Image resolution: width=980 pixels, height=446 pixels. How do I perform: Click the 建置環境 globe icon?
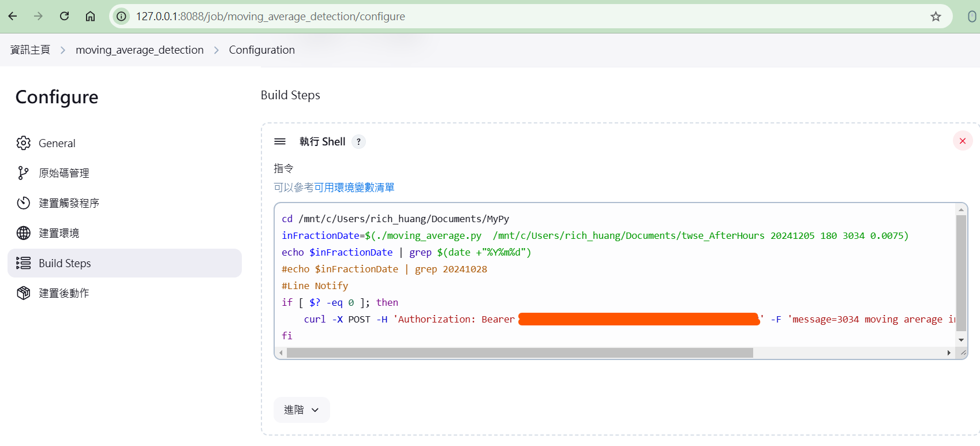tap(24, 233)
